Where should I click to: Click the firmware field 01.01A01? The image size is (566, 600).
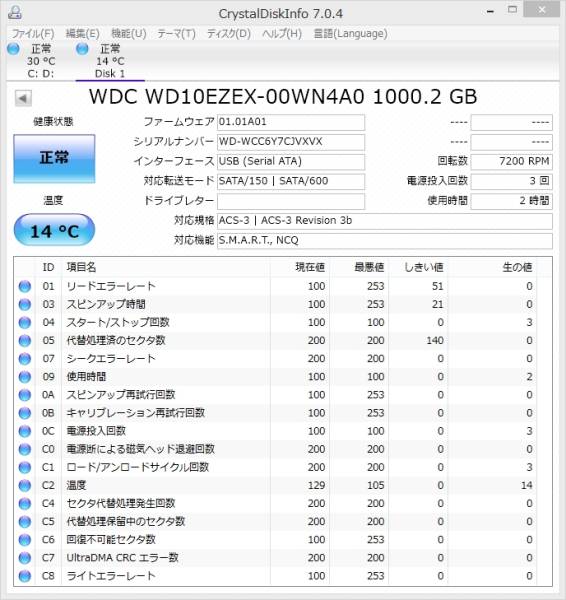click(x=291, y=122)
